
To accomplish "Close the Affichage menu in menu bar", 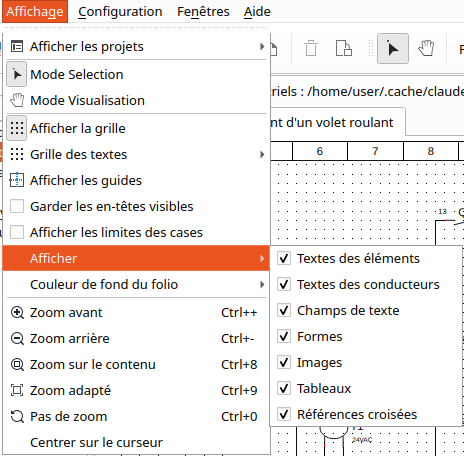I will pos(35,12).
